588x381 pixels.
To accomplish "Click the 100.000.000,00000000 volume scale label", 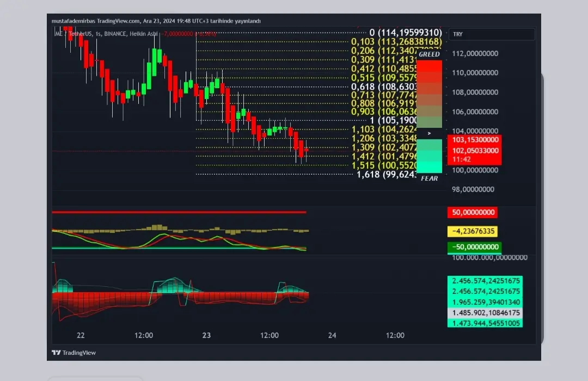I will [490, 257].
